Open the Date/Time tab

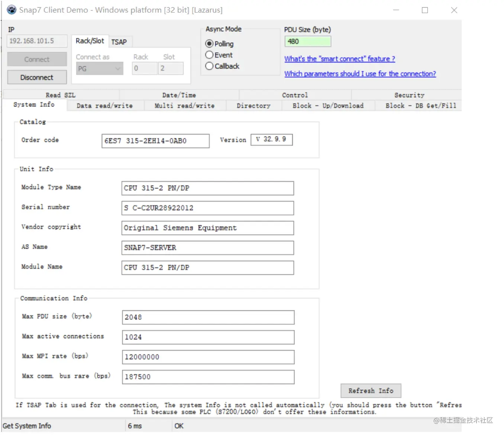pyautogui.click(x=179, y=95)
